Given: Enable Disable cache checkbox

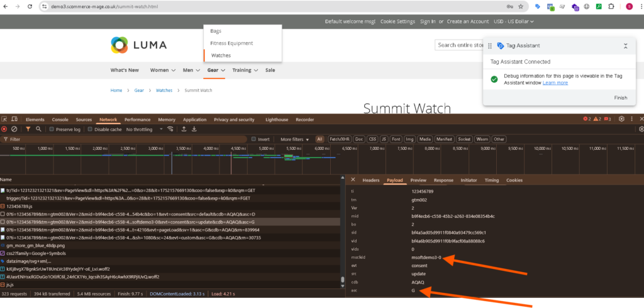Looking at the screenshot, I should click(x=91, y=129).
